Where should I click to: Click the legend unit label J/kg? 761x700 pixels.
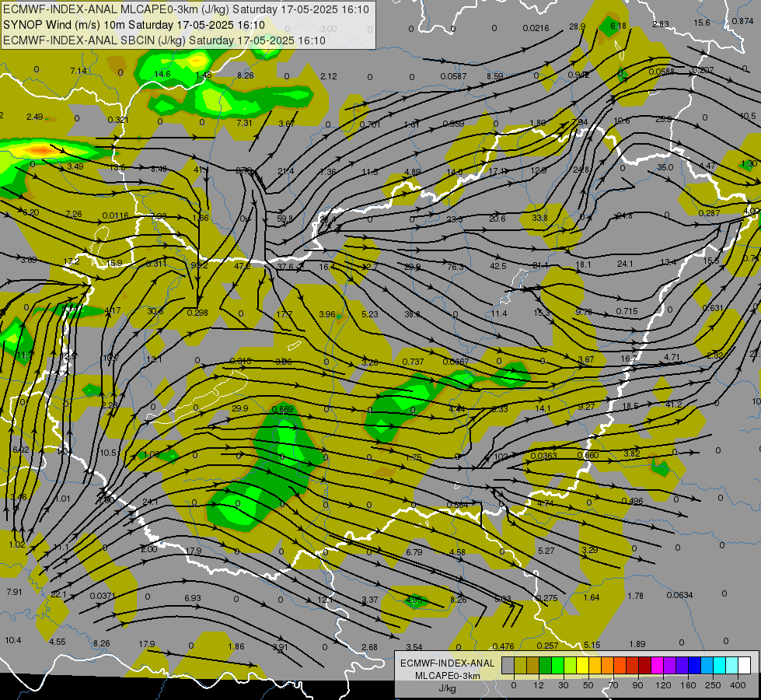coord(447,688)
